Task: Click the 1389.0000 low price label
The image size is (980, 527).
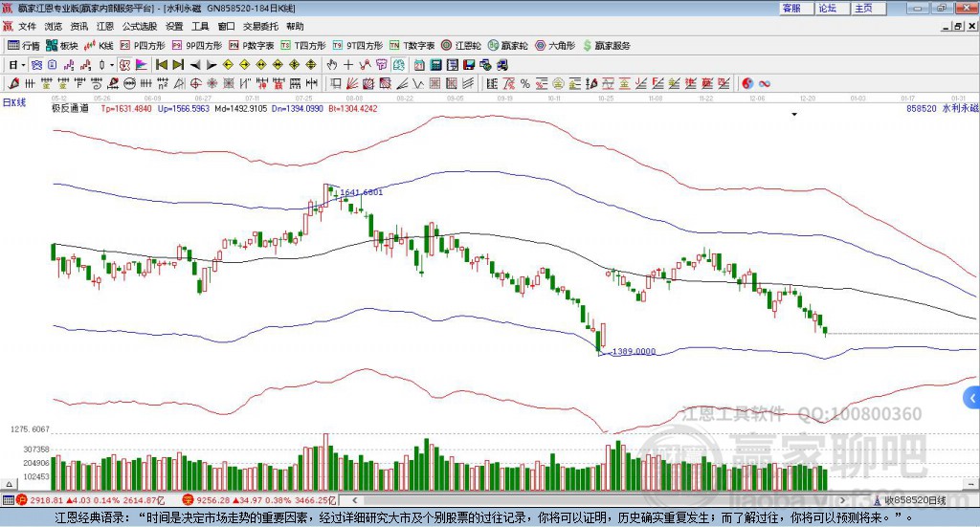Action: (634, 352)
